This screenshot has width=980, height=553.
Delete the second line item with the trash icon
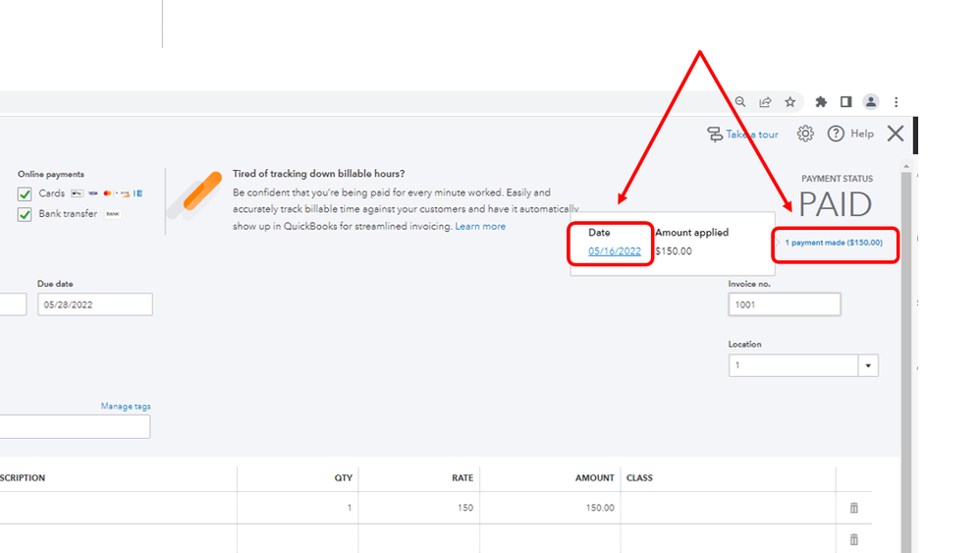(x=853, y=539)
